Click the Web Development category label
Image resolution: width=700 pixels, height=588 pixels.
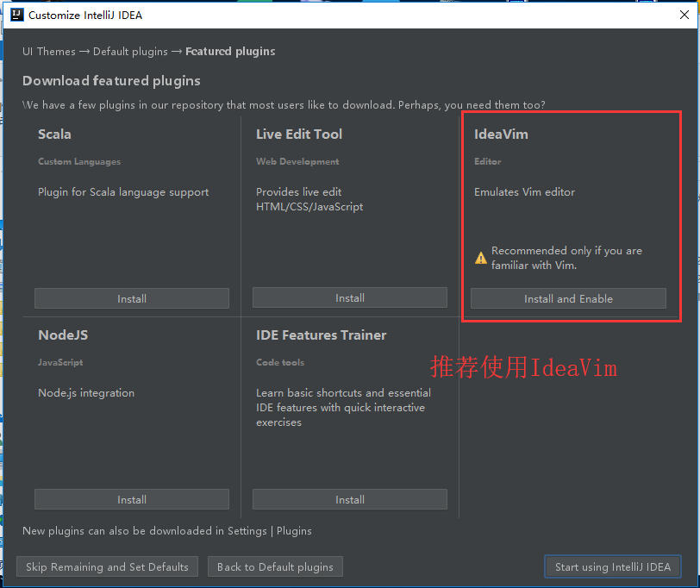coord(297,161)
